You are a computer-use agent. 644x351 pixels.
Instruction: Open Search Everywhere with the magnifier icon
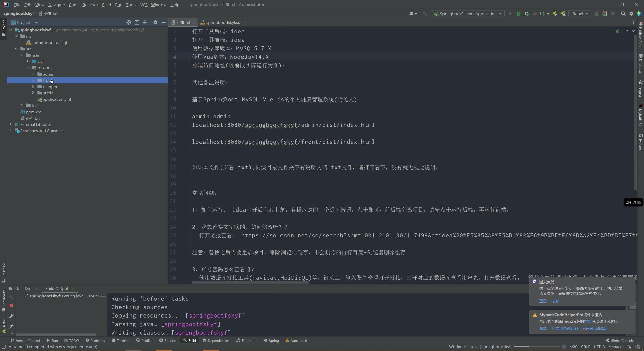coord(623,14)
